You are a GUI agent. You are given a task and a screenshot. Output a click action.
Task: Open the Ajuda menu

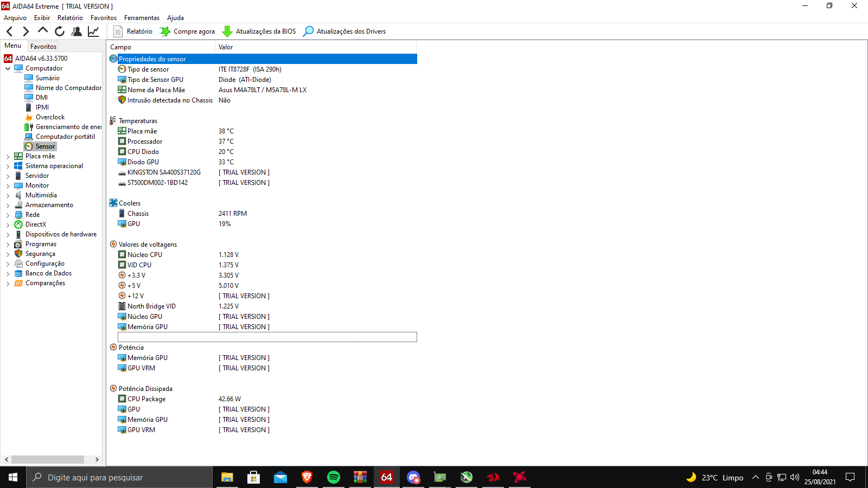coord(175,18)
